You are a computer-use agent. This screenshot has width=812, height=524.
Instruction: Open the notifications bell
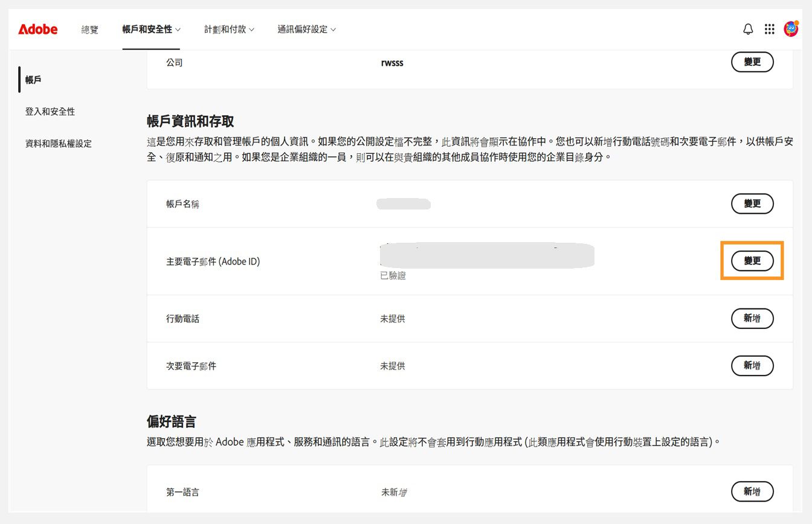pyautogui.click(x=747, y=28)
